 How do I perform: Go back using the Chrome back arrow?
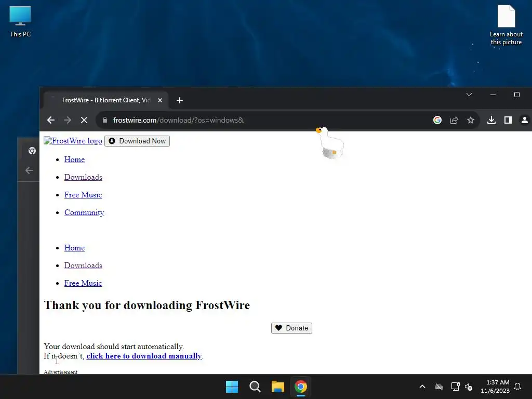(51, 120)
